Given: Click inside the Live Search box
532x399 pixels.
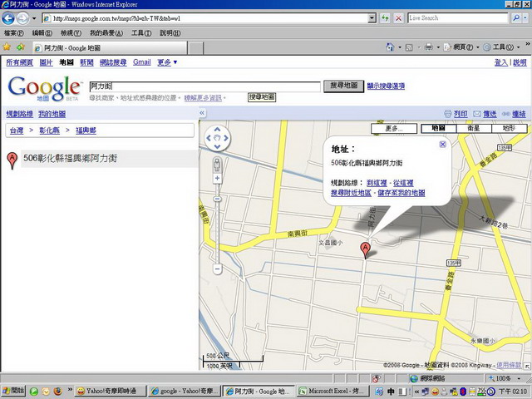Looking at the screenshot, I should point(458,18).
